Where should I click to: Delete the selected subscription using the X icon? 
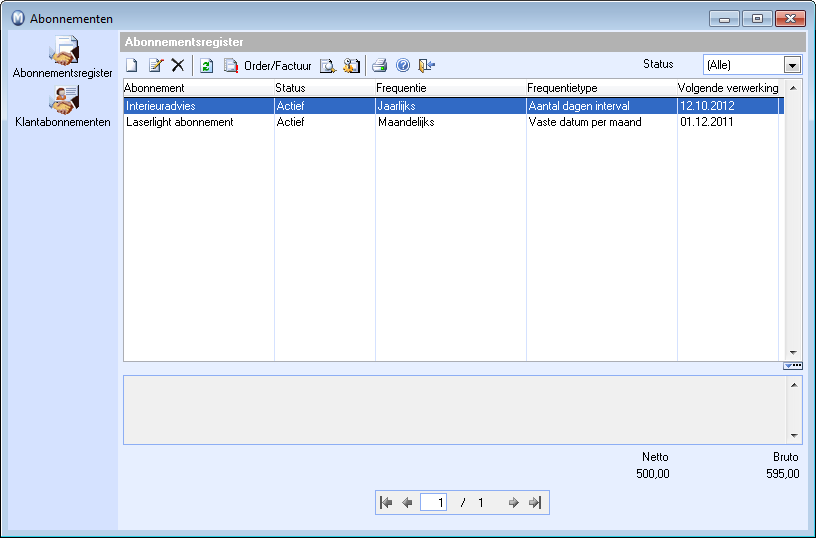pos(178,66)
